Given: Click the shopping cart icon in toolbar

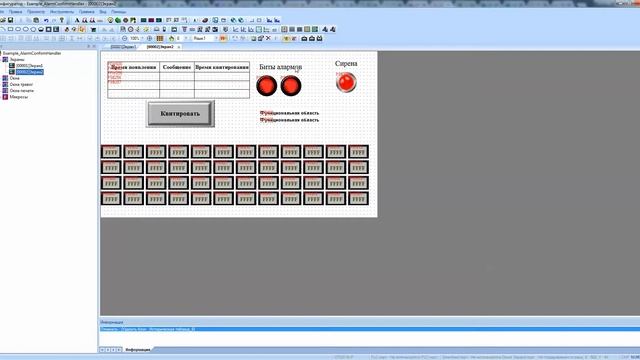Looking at the screenshot, I should tap(93, 29).
